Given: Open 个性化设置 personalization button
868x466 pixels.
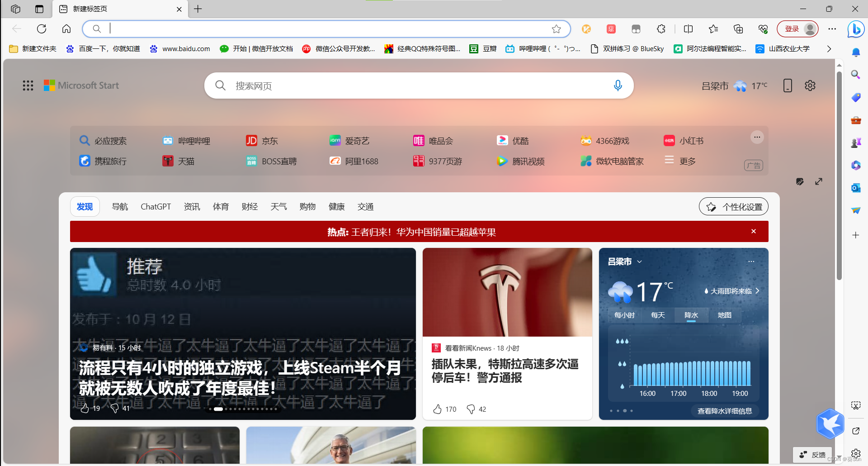Looking at the screenshot, I should pos(734,207).
